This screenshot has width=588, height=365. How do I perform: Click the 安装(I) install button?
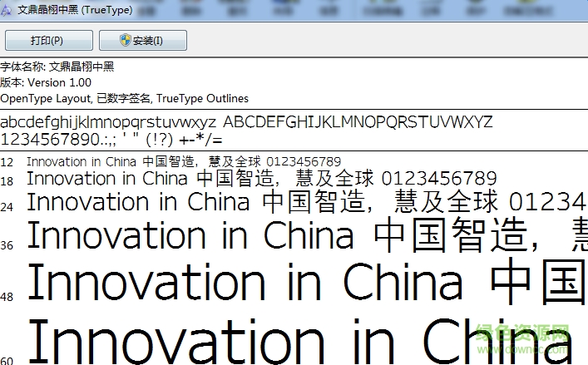143,40
